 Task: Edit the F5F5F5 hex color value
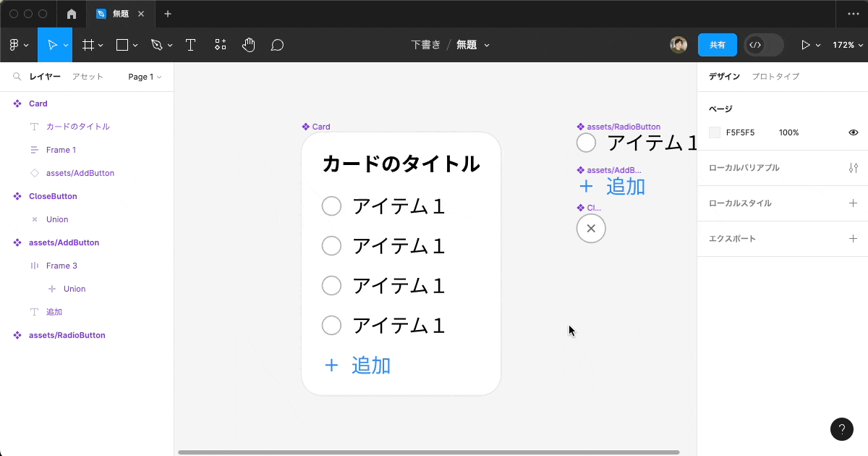(741, 132)
